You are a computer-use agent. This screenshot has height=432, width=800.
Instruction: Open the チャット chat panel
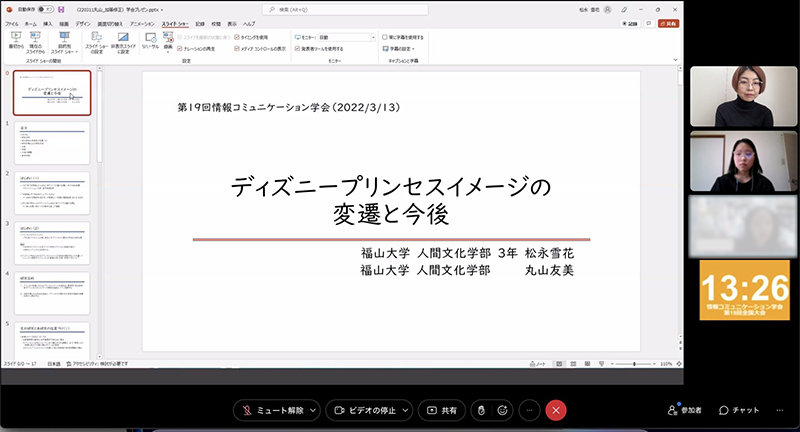pos(738,410)
